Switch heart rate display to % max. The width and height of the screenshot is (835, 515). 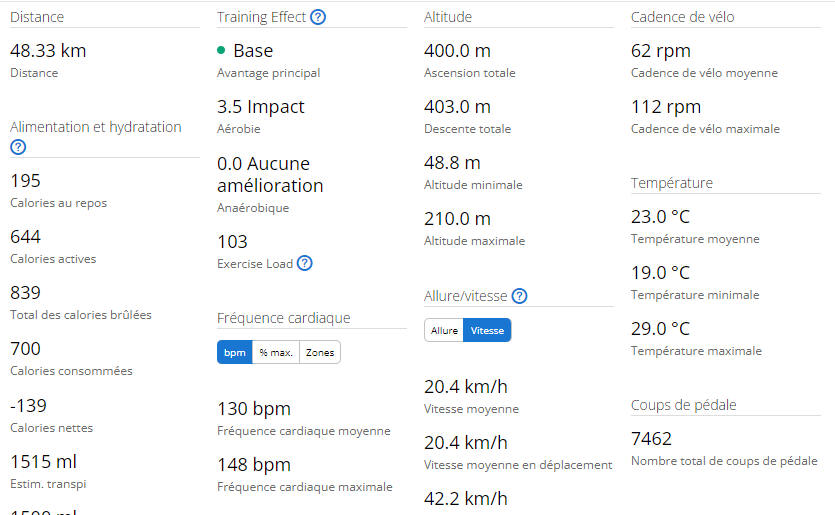[276, 353]
